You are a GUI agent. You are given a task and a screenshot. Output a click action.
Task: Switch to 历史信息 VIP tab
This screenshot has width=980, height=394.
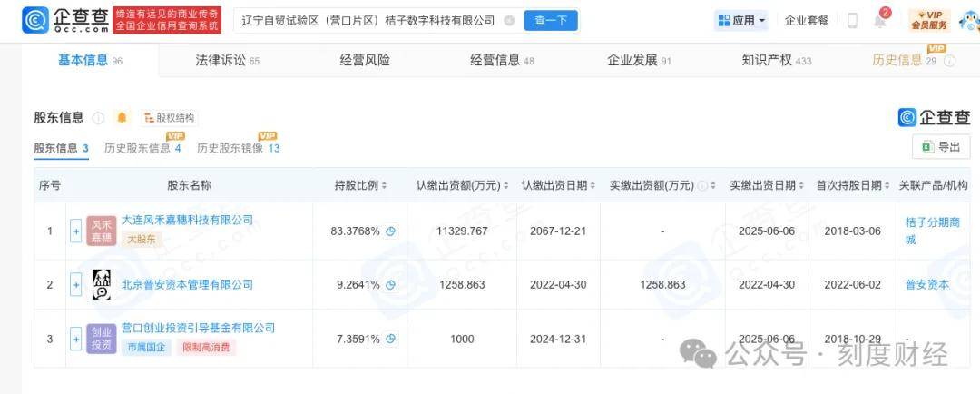coord(904,61)
